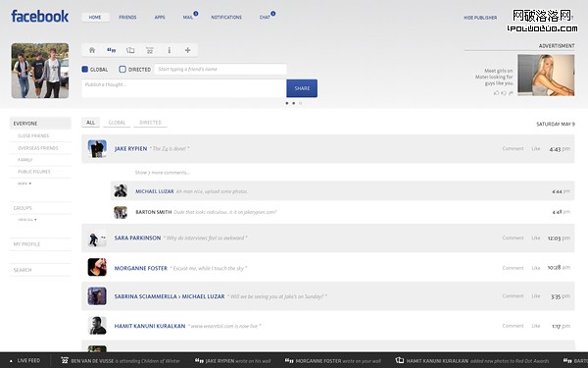Click Show more comments link
588x368 pixels.
pyautogui.click(x=163, y=173)
